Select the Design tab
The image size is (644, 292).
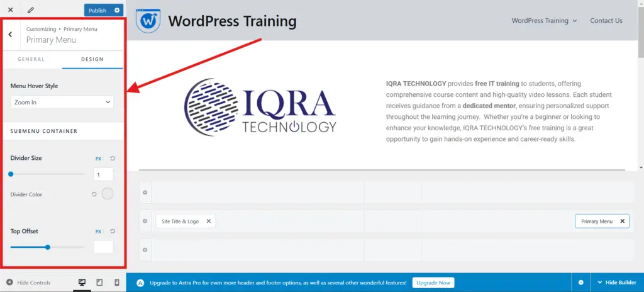pyautogui.click(x=92, y=59)
